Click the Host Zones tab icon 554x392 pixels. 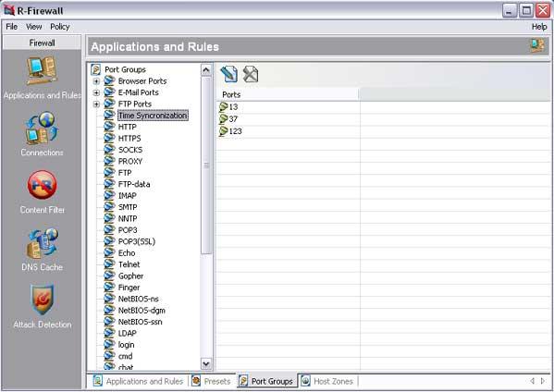pos(305,381)
